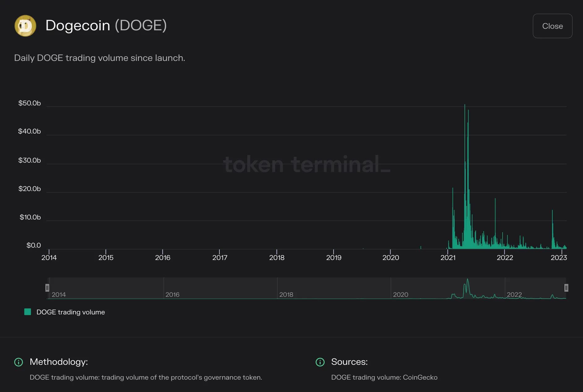Click the 2014 x-axis label on chart
Image resolution: width=583 pixels, height=392 pixels.
[49, 258]
